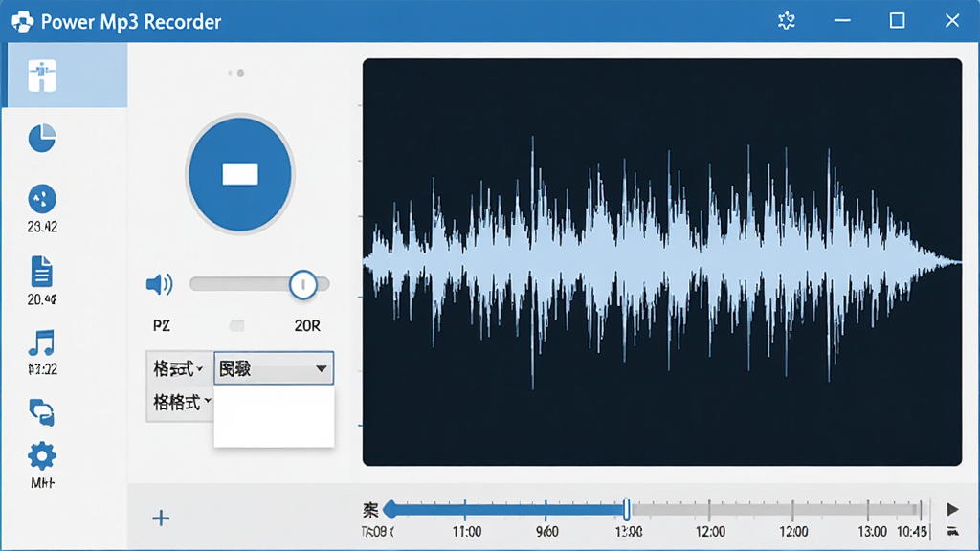Click the PZ label
Screen dimensions: 980x551
point(161,325)
